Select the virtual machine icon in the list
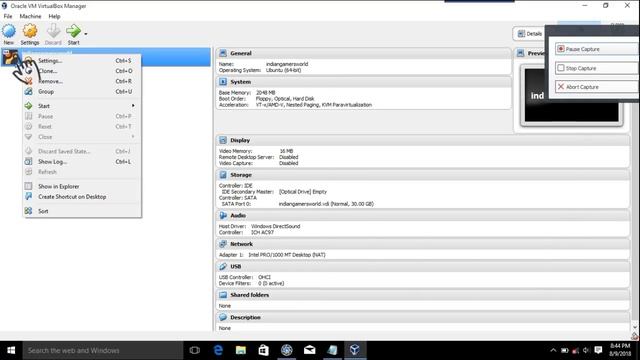 10,57
